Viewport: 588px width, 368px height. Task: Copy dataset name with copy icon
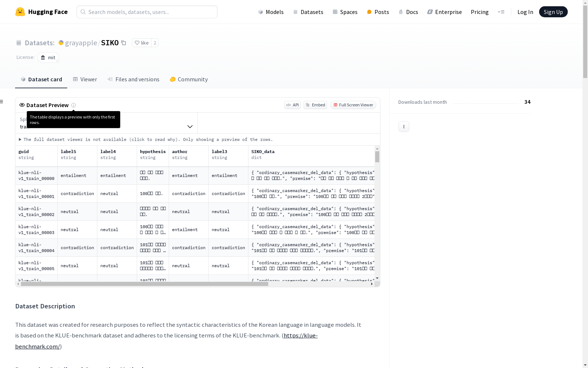pos(124,43)
